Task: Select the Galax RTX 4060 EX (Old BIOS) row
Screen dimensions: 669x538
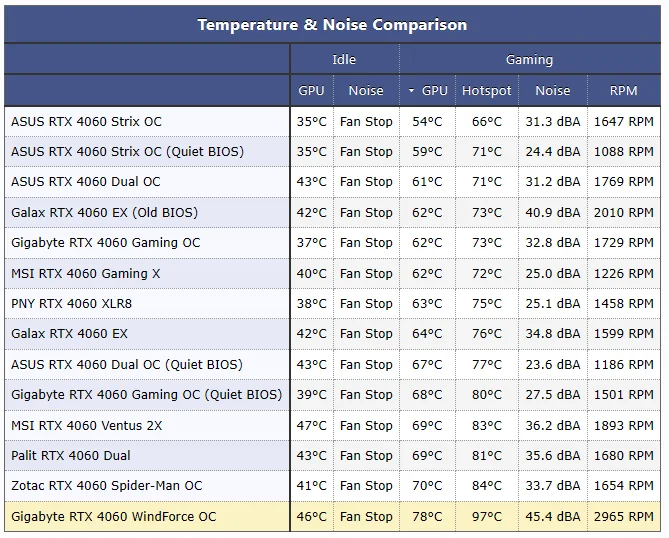Action: pos(104,213)
